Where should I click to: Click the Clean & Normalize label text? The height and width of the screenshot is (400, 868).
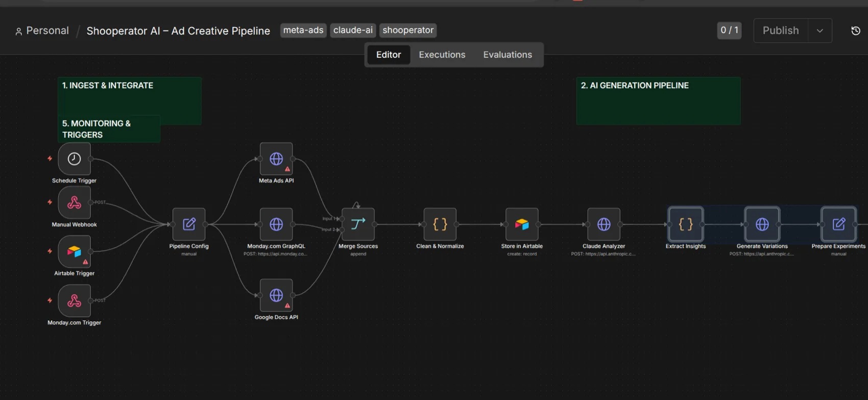440,246
